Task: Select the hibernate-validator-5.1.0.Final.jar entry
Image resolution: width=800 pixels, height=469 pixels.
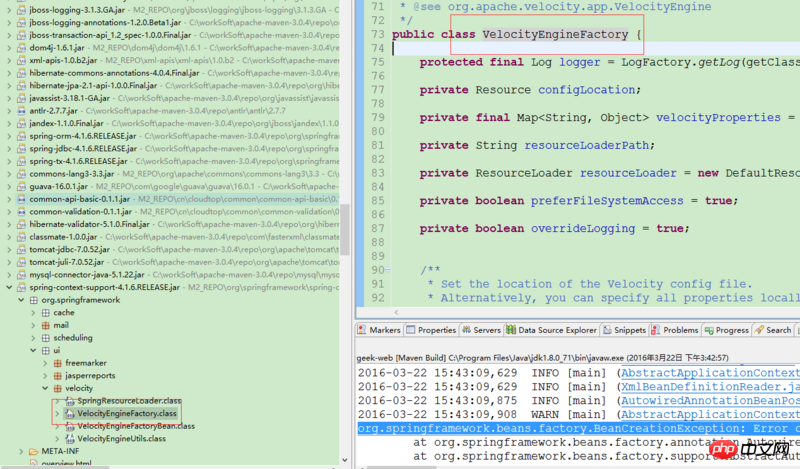Action: click(x=89, y=224)
